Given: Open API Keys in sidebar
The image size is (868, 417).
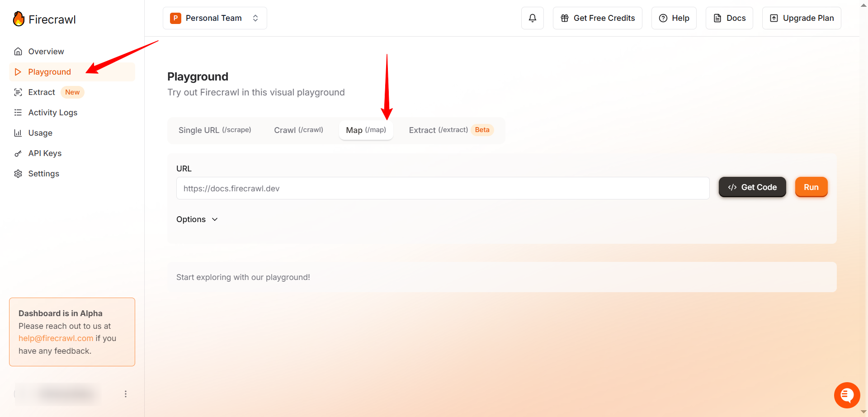Looking at the screenshot, I should pyautogui.click(x=72, y=153).
